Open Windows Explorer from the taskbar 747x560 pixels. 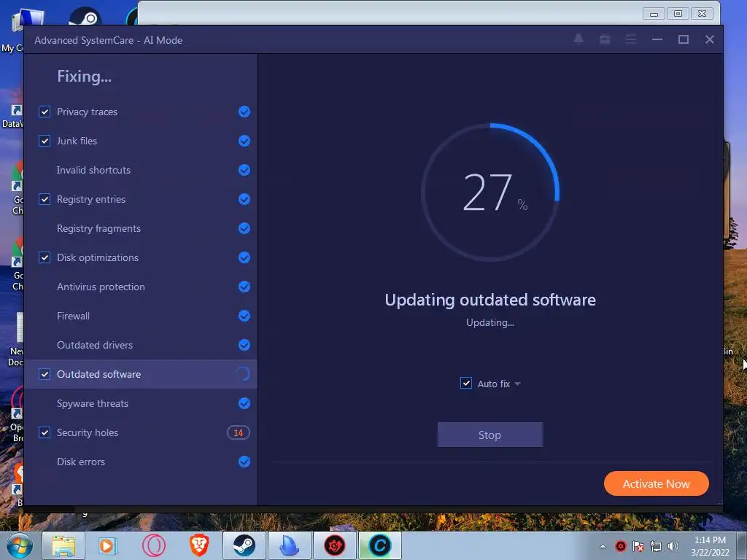tap(63, 545)
